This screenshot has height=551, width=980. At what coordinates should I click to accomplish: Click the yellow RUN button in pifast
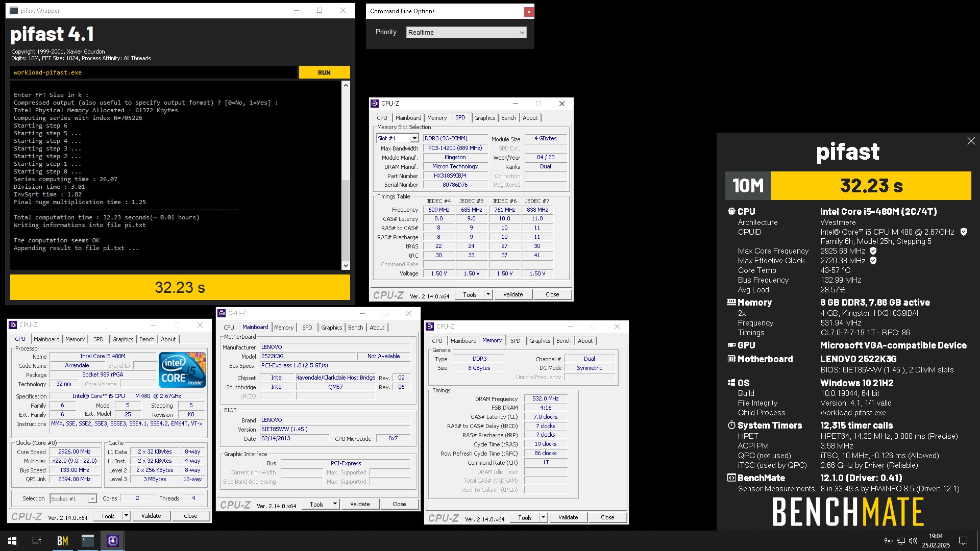pyautogui.click(x=324, y=72)
